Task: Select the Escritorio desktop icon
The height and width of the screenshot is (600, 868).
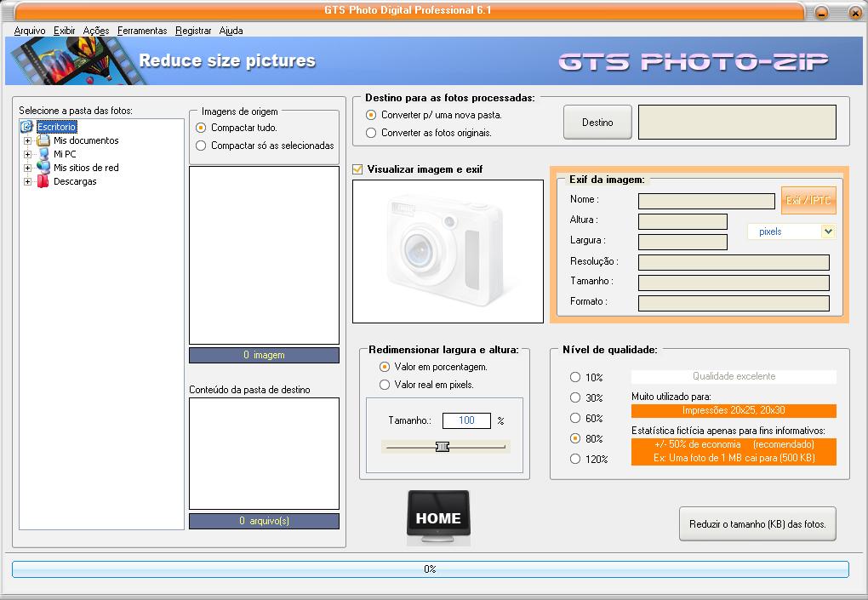Action: [x=26, y=127]
